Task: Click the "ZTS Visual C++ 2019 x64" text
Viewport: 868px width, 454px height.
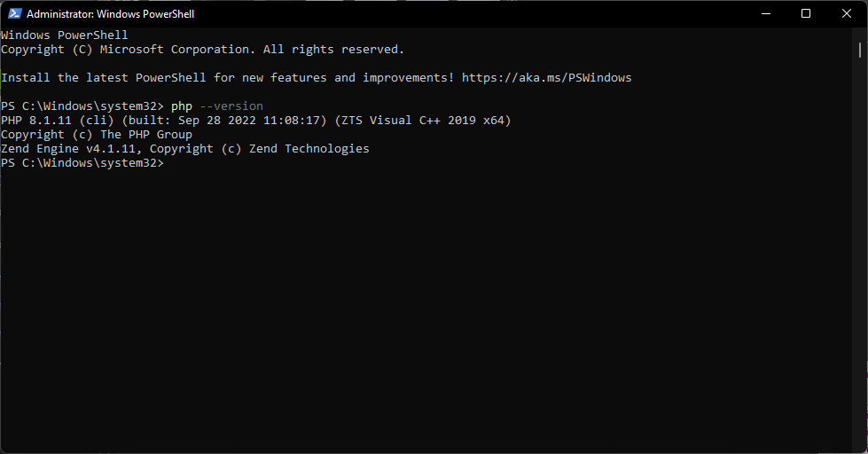Action: point(422,120)
